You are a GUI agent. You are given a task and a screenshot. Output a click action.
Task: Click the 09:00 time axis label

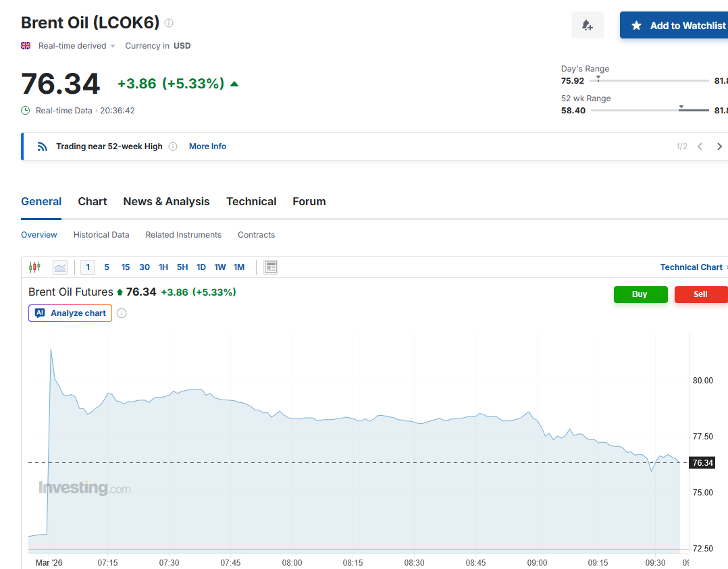pos(537,562)
